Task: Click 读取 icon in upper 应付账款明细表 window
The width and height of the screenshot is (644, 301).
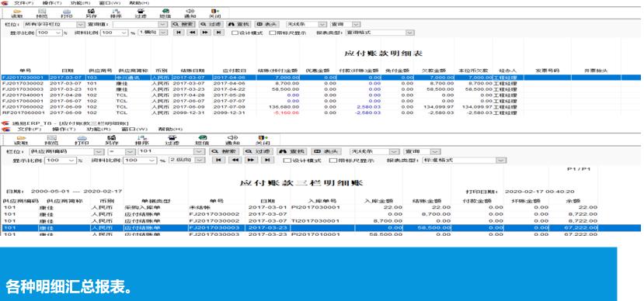Action: pyautogui.click(x=17, y=13)
